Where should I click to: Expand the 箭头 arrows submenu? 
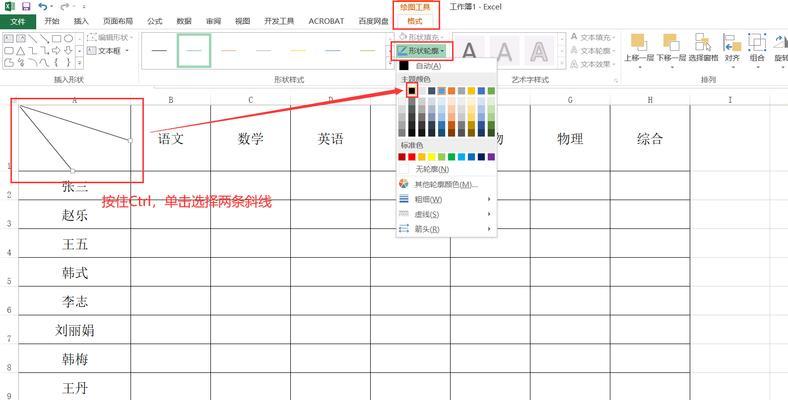[x=446, y=229]
